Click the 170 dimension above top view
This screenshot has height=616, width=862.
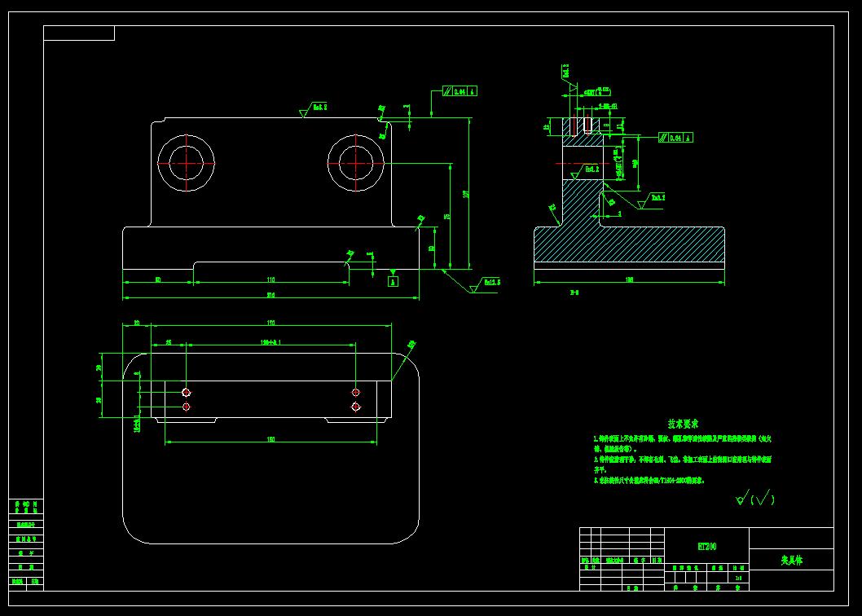pos(270,323)
